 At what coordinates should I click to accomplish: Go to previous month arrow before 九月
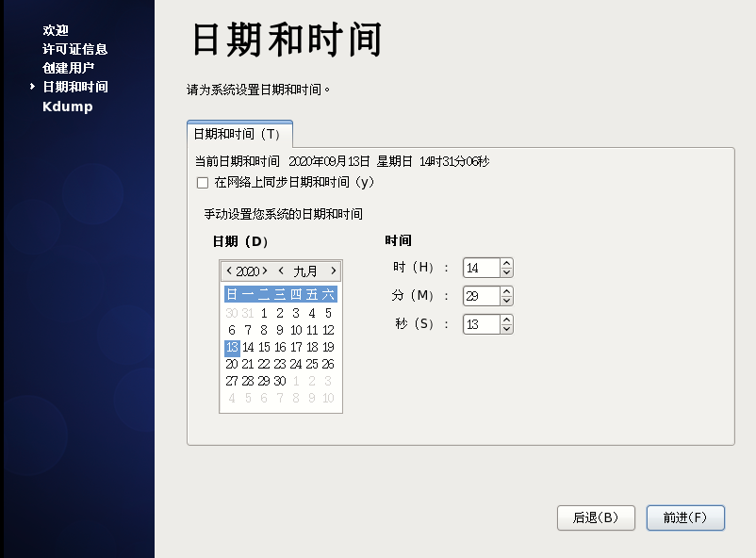coord(281,271)
